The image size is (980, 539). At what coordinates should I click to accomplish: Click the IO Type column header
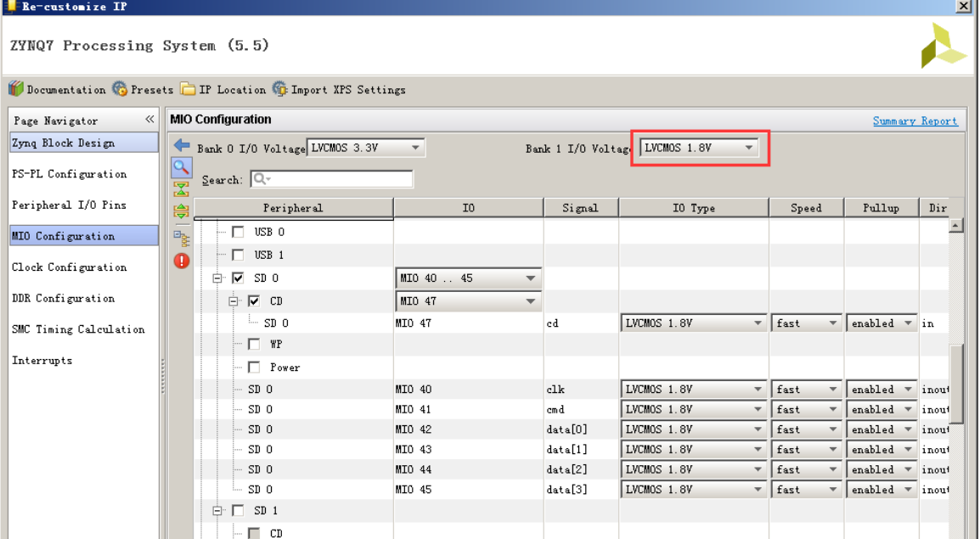coord(694,208)
